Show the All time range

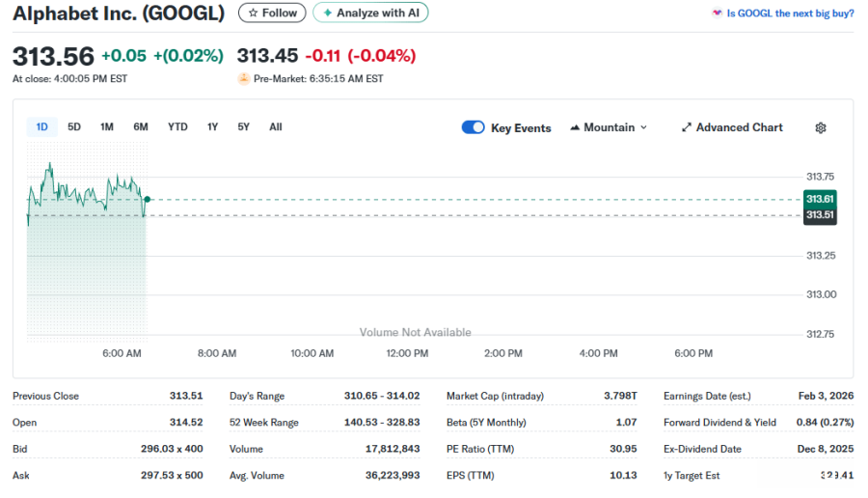click(276, 127)
